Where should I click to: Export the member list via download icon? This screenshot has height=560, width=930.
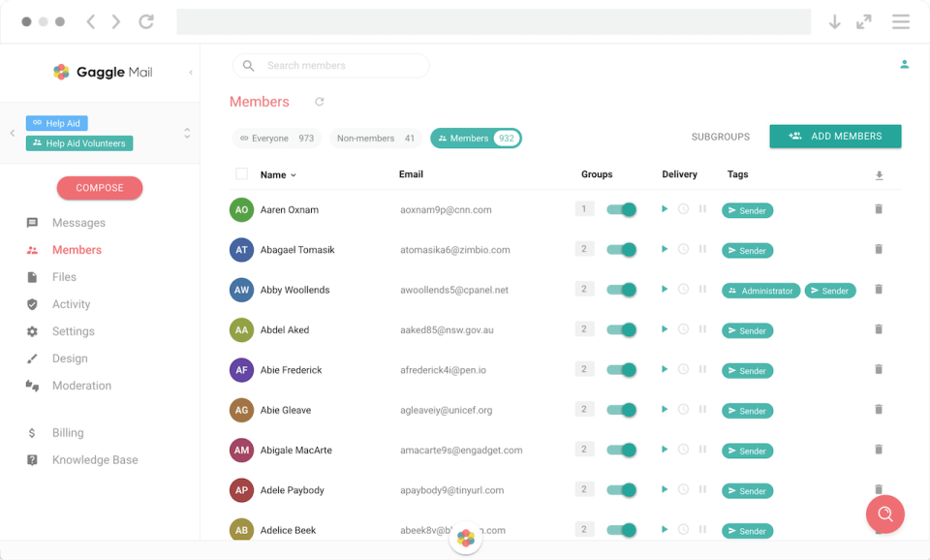click(x=879, y=175)
